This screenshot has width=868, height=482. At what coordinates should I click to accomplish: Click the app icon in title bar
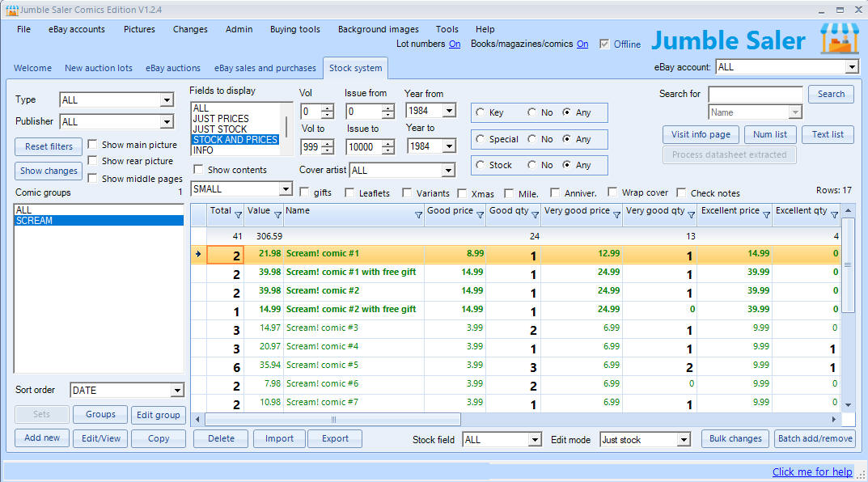11,10
